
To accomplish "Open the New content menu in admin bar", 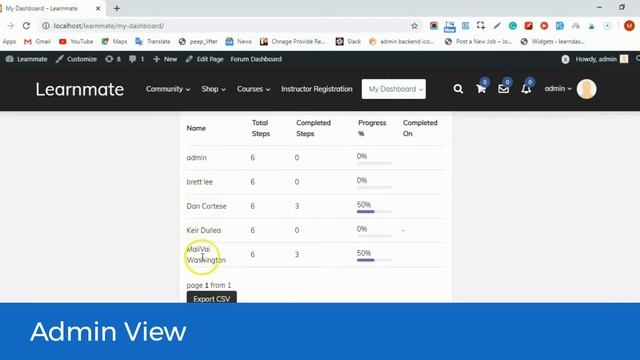I will (165, 59).
